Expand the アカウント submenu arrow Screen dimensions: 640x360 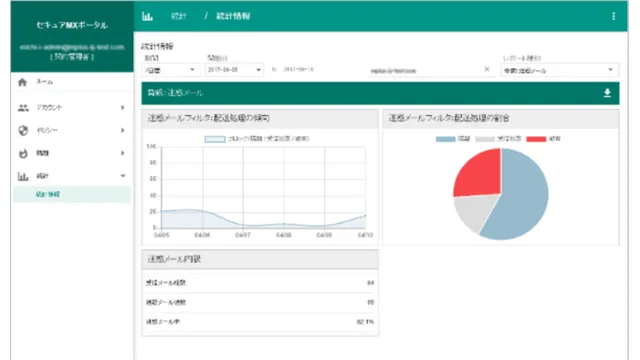(122, 107)
